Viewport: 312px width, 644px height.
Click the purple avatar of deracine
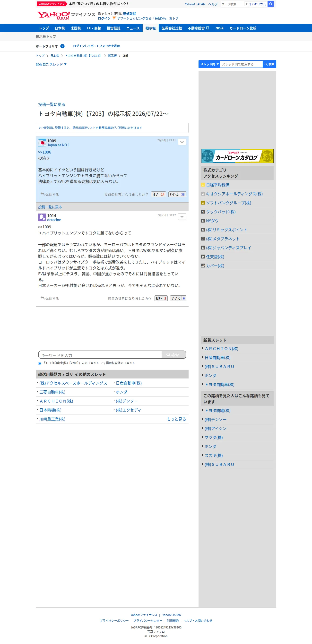[42, 217]
